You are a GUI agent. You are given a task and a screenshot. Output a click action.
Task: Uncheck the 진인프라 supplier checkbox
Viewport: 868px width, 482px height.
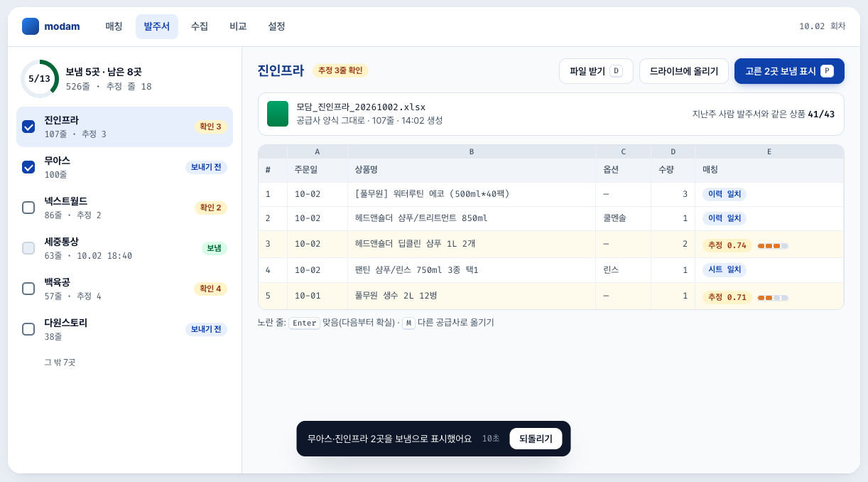pos(28,127)
